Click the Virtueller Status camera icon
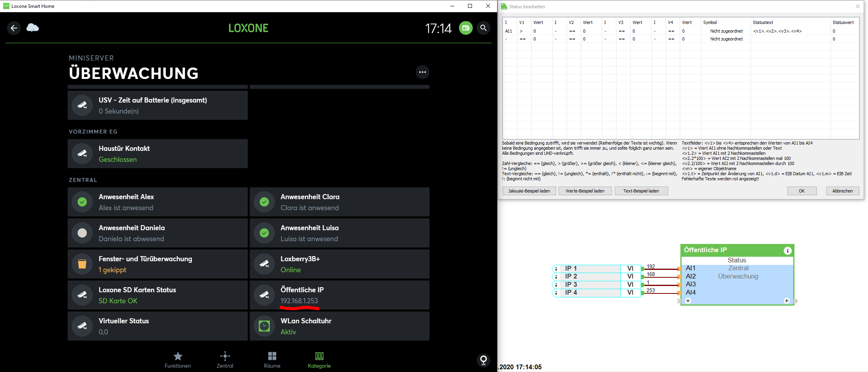 coord(82,326)
